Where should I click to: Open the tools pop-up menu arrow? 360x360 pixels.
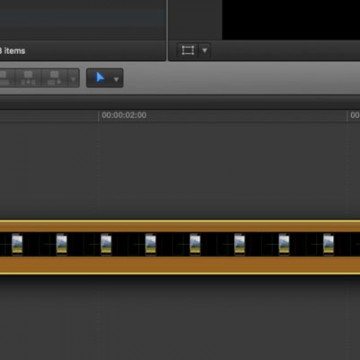coord(116,79)
